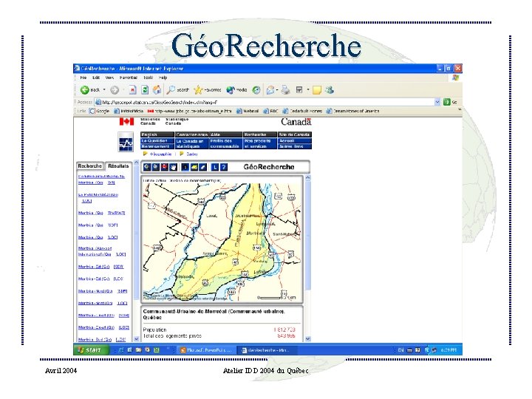Click the English language link
This screenshot has height=399, width=532.
click(x=157, y=134)
